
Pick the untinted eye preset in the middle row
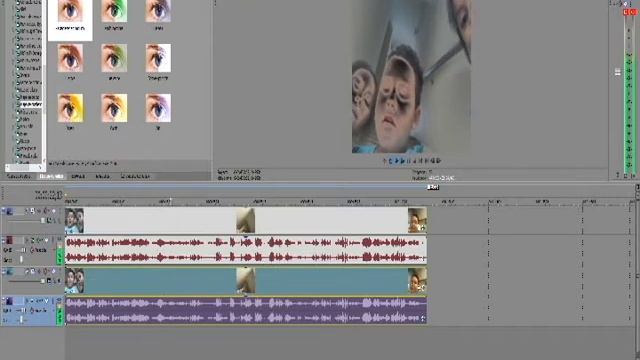70,58
